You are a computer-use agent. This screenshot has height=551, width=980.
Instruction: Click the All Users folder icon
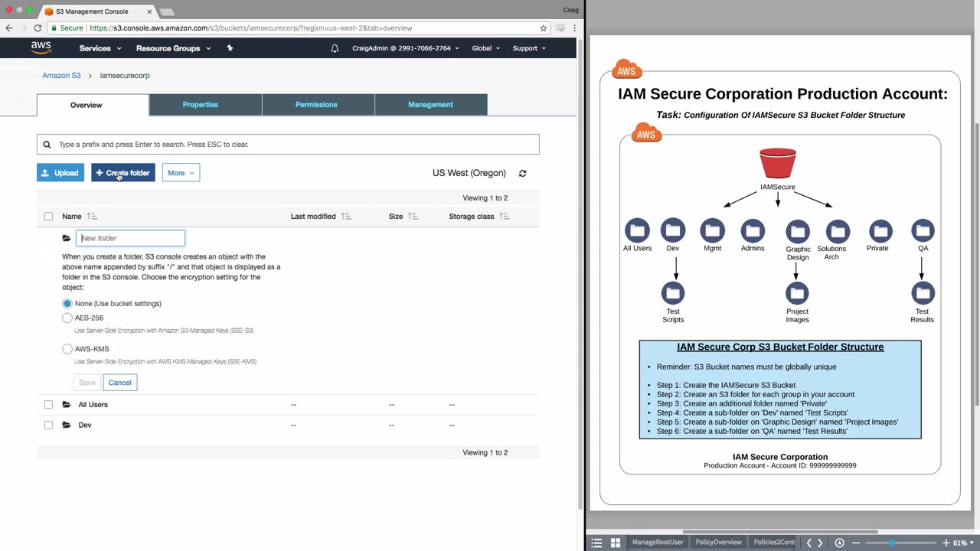(x=67, y=404)
